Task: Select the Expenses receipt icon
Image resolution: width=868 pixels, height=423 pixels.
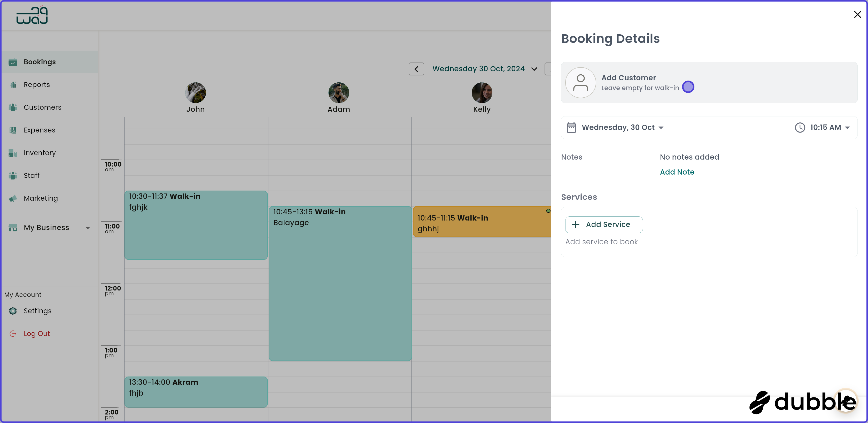Action: 13,130
